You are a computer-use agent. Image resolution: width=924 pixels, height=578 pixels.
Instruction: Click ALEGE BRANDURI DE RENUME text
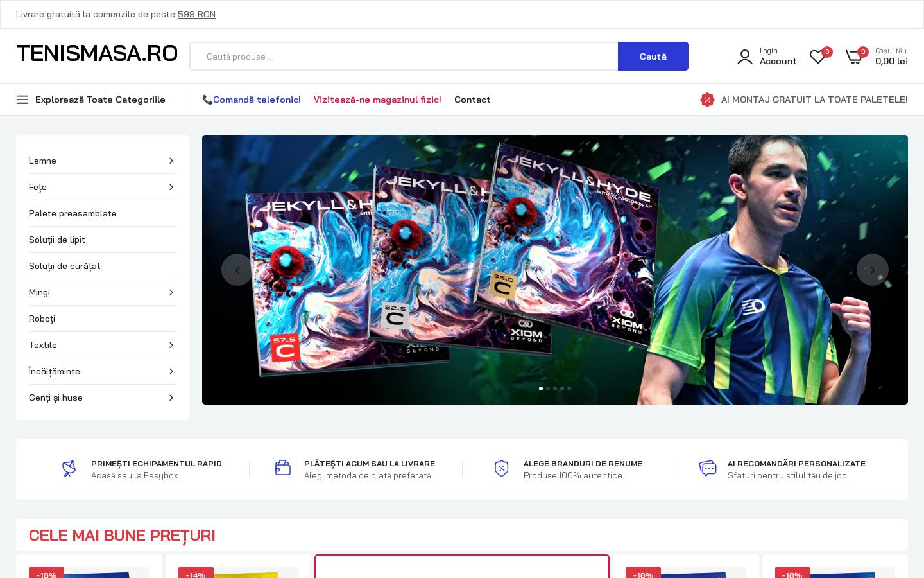(583, 463)
